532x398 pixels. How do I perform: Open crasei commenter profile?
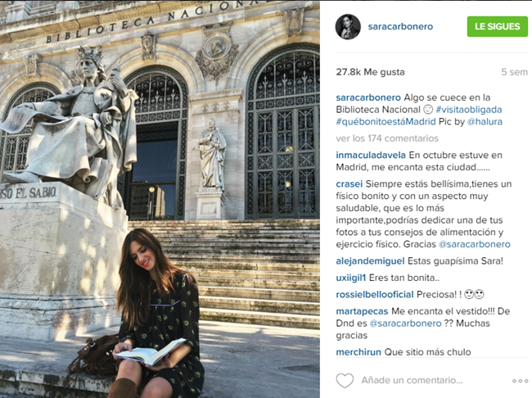point(349,184)
